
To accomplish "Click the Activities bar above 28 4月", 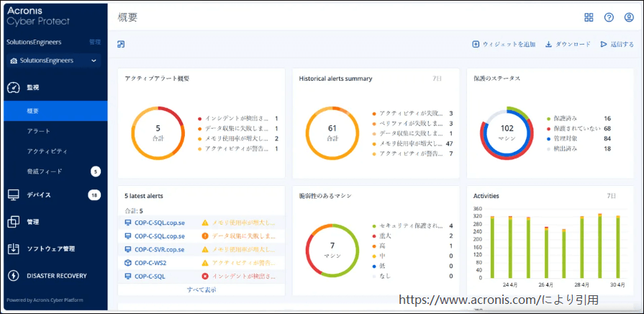I will (x=581, y=247).
